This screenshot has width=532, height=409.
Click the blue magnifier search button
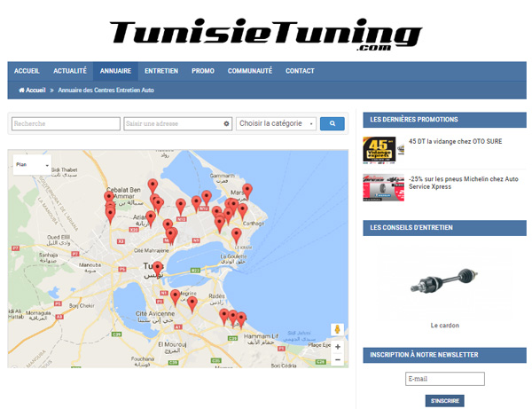[x=332, y=123]
